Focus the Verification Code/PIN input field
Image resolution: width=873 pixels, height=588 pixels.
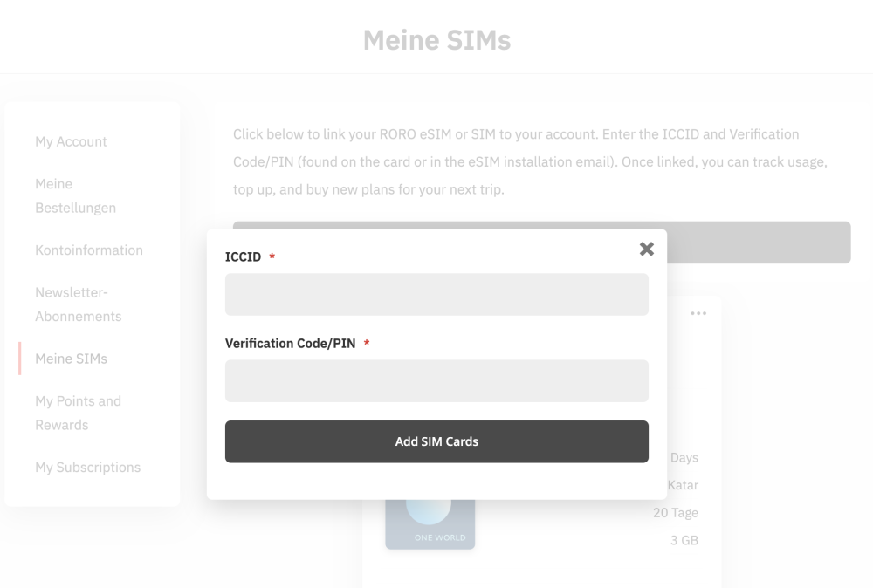[x=436, y=381]
